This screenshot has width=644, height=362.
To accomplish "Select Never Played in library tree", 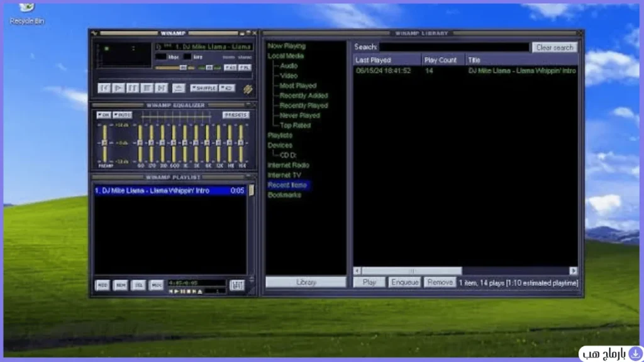I will [x=300, y=116].
